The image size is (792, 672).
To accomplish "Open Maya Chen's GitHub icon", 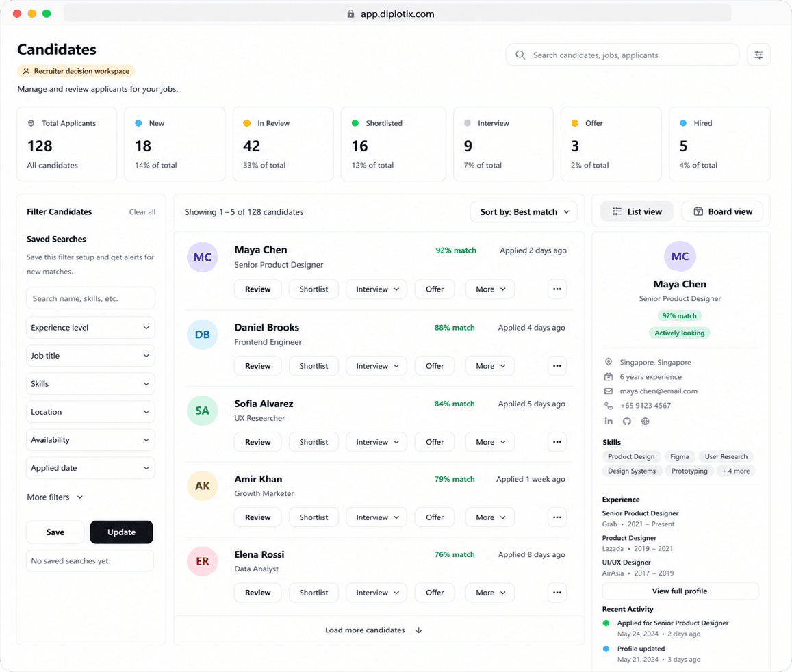I will pyautogui.click(x=627, y=421).
